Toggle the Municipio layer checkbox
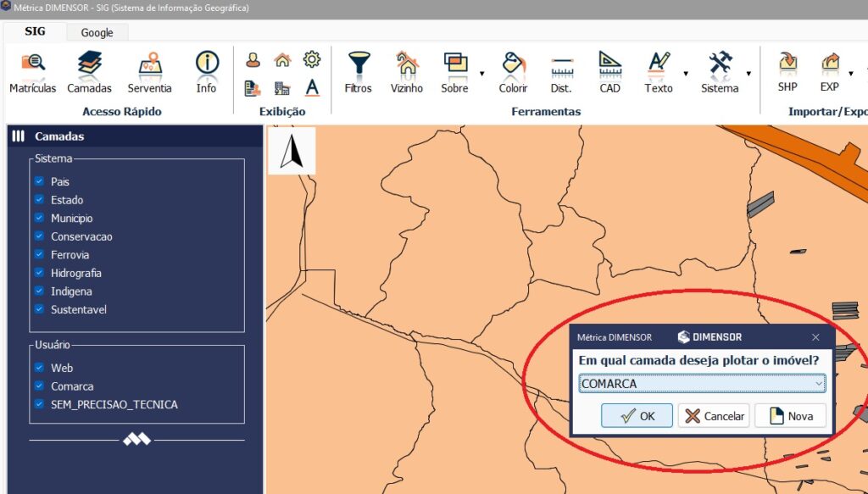The height and width of the screenshot is (494, 868). click(39, 218)
